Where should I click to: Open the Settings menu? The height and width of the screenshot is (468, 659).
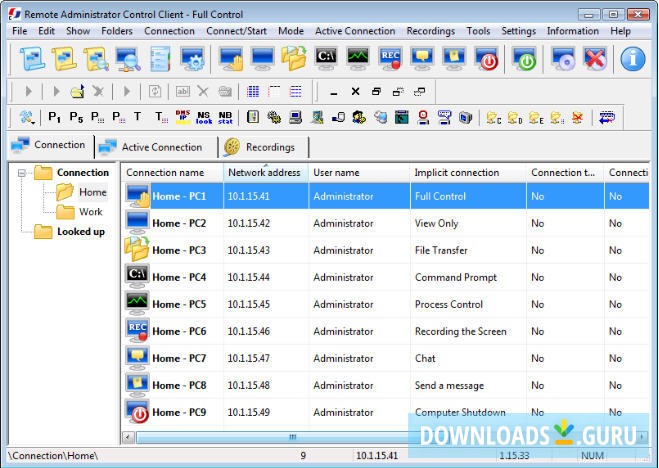(x=518, y=31)
